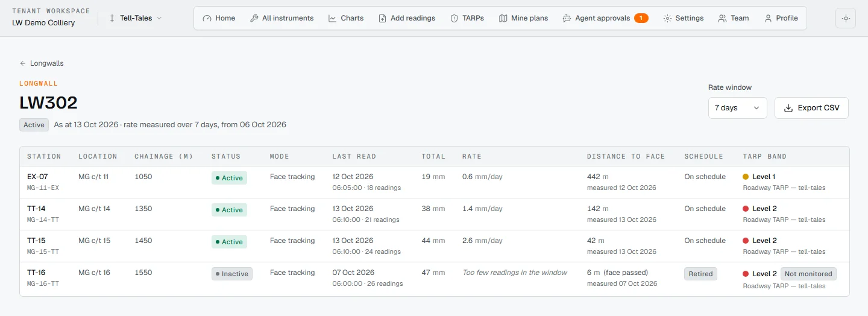Click the Export CSV button
Screen dimensions: 868x316
(x=811, y=108)
